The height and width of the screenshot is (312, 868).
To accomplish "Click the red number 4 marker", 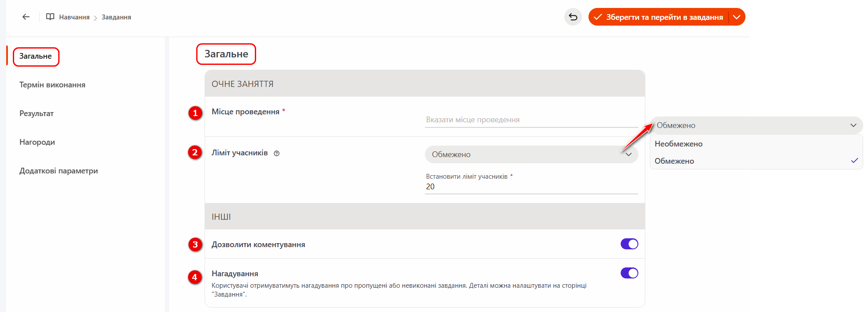I will click(x=195, y=278).
